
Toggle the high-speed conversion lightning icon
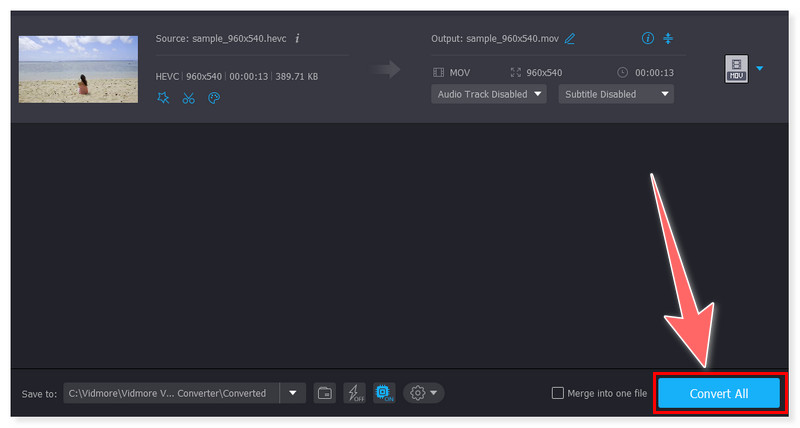pos(354,393)
